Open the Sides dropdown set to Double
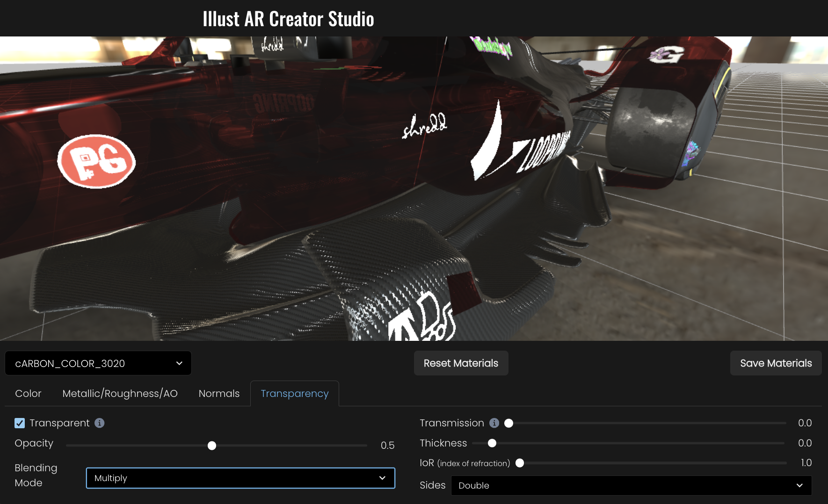Image resolution: width=828 pixels, height=504 pixels. (631, 485)
